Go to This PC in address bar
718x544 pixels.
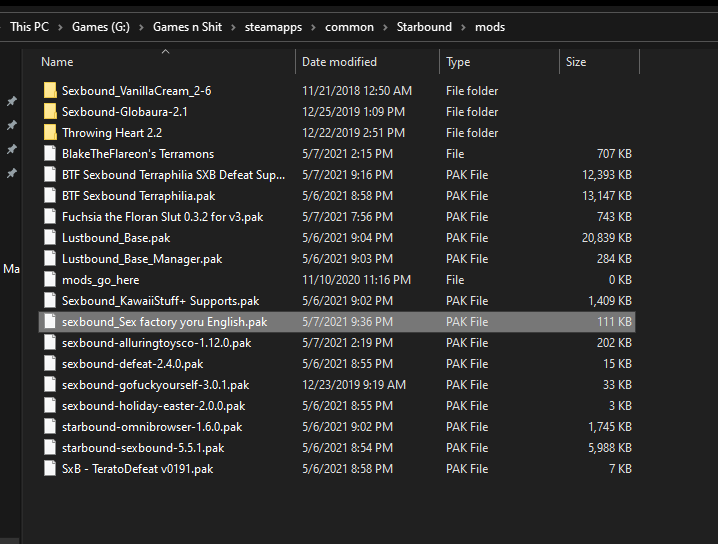click(x=29, y=27)
